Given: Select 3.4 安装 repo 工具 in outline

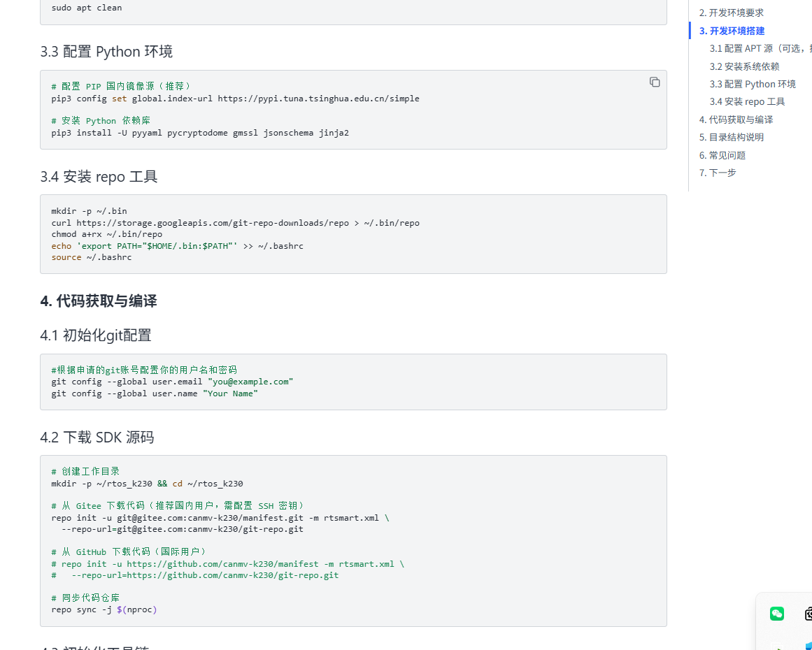Looking at the screenshot, I should (747, 101).
